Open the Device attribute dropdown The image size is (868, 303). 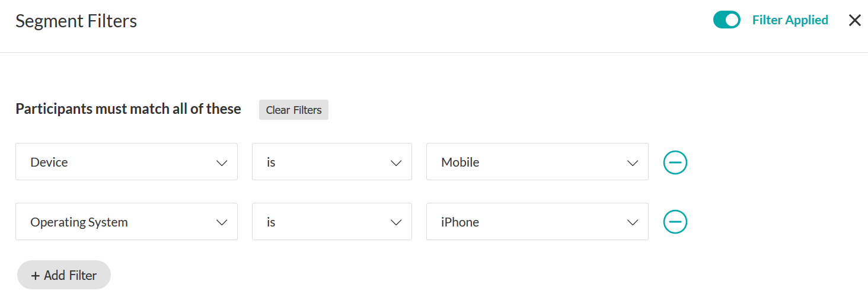tap(126, 162)
